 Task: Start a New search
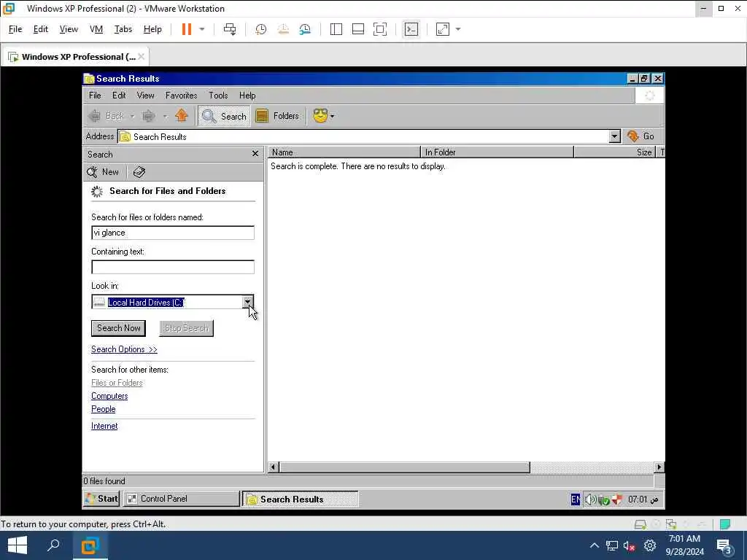[x=103, y=172]
